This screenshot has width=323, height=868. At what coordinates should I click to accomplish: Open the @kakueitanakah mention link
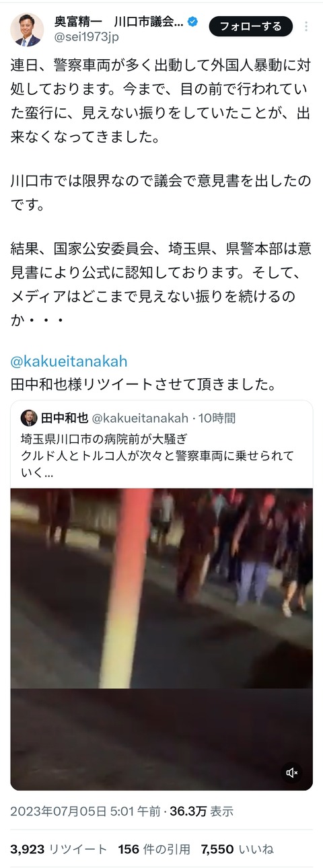pos(69,361)
